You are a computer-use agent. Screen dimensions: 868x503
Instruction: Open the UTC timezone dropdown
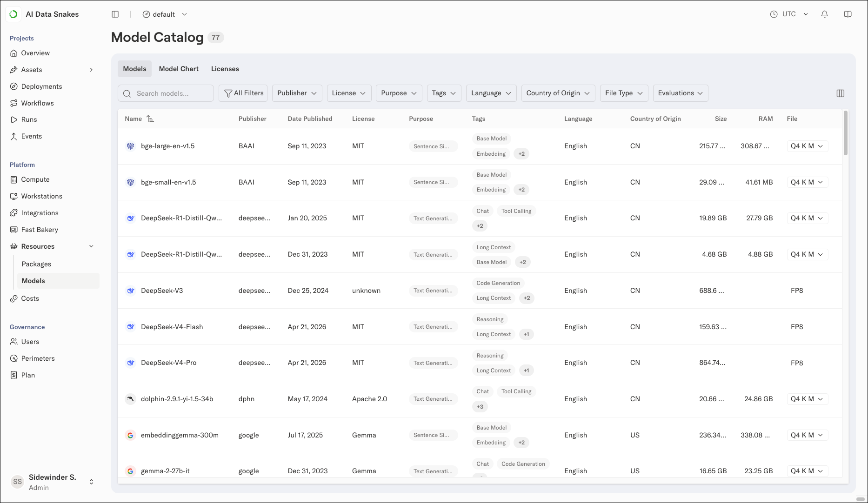pyautogui.click(x=789, y=14)
